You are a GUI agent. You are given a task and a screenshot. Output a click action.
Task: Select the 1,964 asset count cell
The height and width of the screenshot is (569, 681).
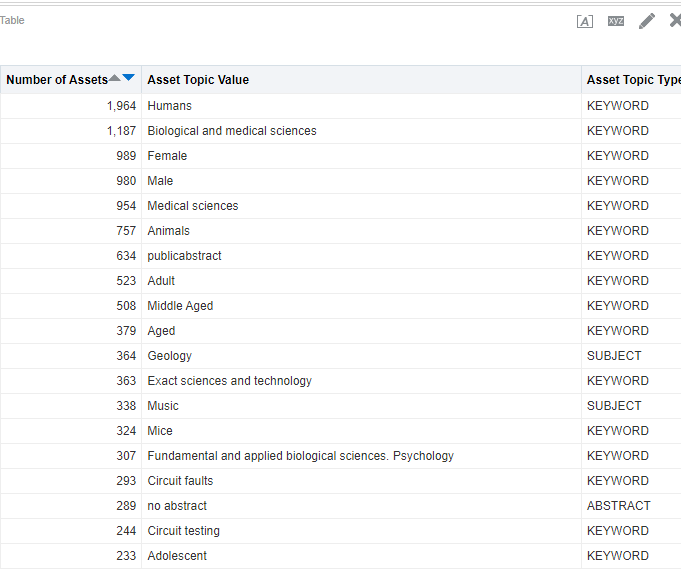click(x=121, y=106)
